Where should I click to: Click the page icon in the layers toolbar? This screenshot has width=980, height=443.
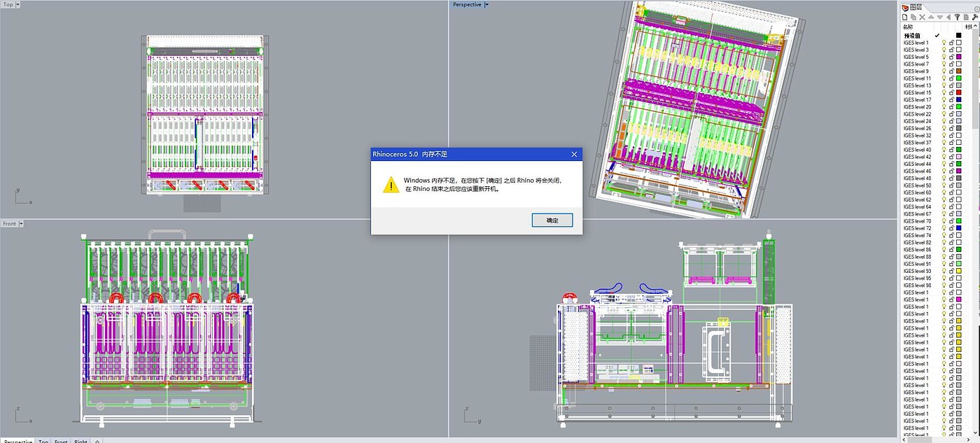(x=966, y=17)
